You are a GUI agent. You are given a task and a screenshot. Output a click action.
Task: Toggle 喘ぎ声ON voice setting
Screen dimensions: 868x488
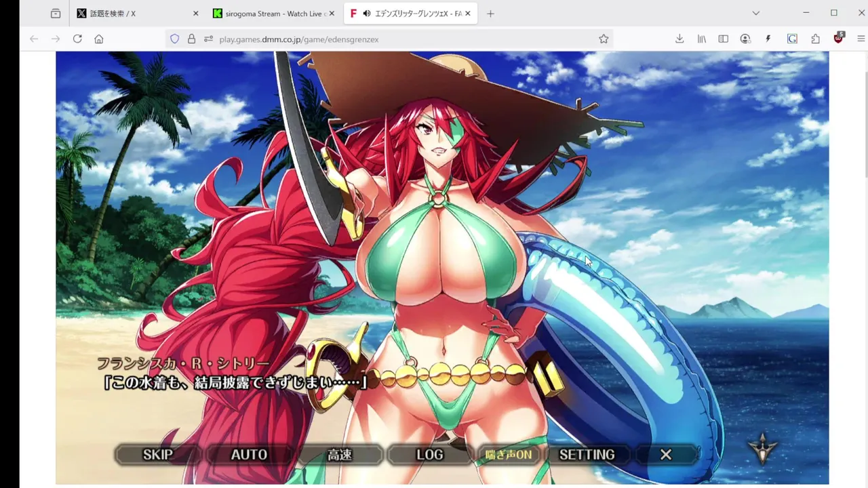tap(509, 455)
